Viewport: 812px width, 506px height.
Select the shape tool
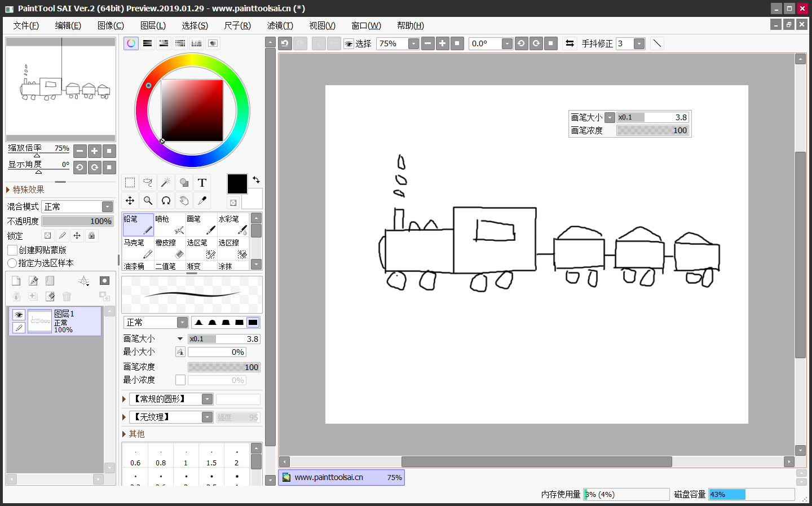click(184, 183)
